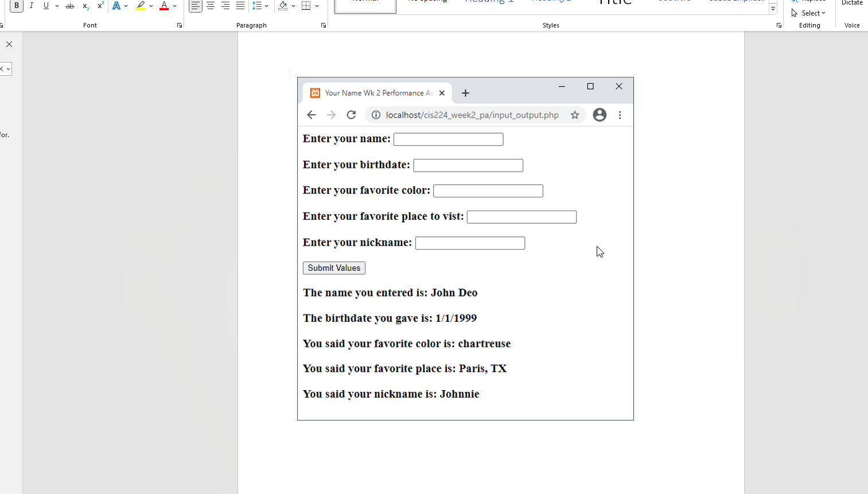Click the paragraph Shading bucket icon
The width and height of the screenshot is (868, 494).
(x=283, y=6)
